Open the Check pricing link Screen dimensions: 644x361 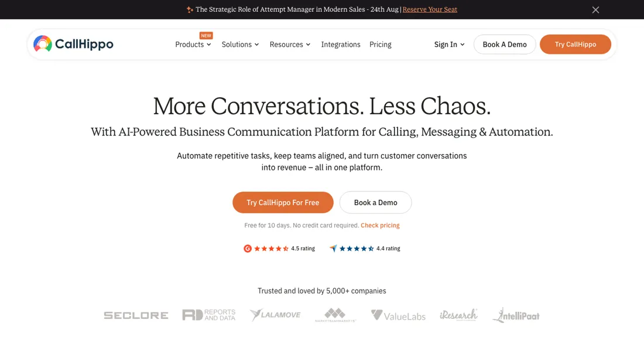(x=380, y=225)
